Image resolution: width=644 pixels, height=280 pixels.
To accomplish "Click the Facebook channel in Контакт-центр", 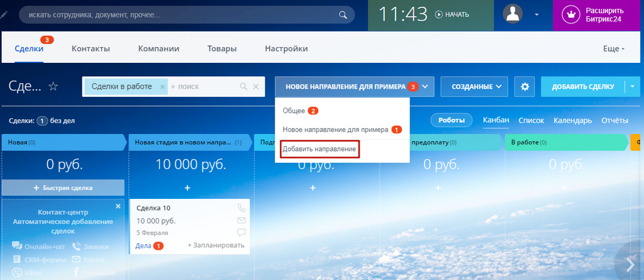I will (x=94, y=272).
